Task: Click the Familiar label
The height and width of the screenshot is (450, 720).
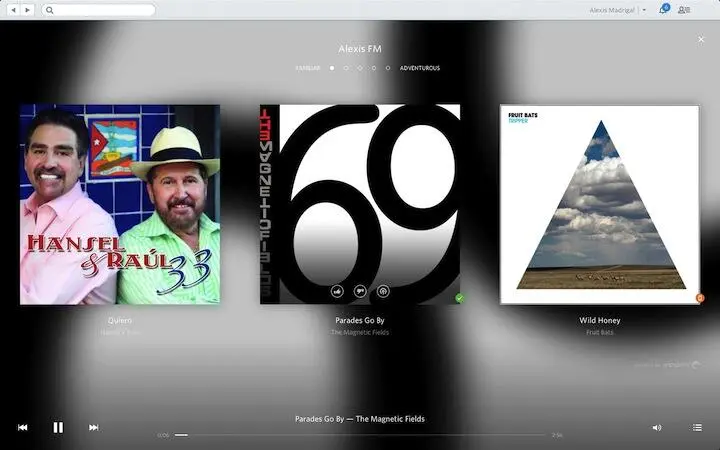Action: [x=308, y=68]
